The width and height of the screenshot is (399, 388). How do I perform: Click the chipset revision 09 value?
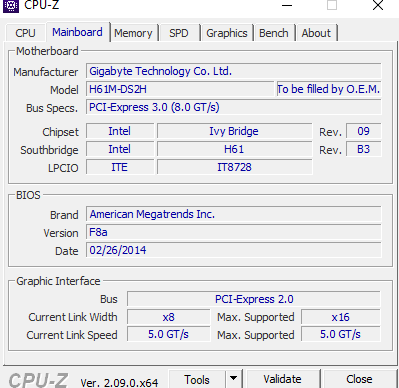[x=363, y=131]
